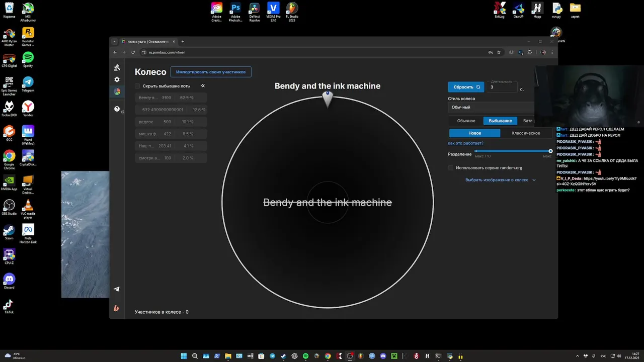Open Adobe Photoshop desktop icon
The width and height of the screenshot is (644, 362).
click(x=235, y=12)
